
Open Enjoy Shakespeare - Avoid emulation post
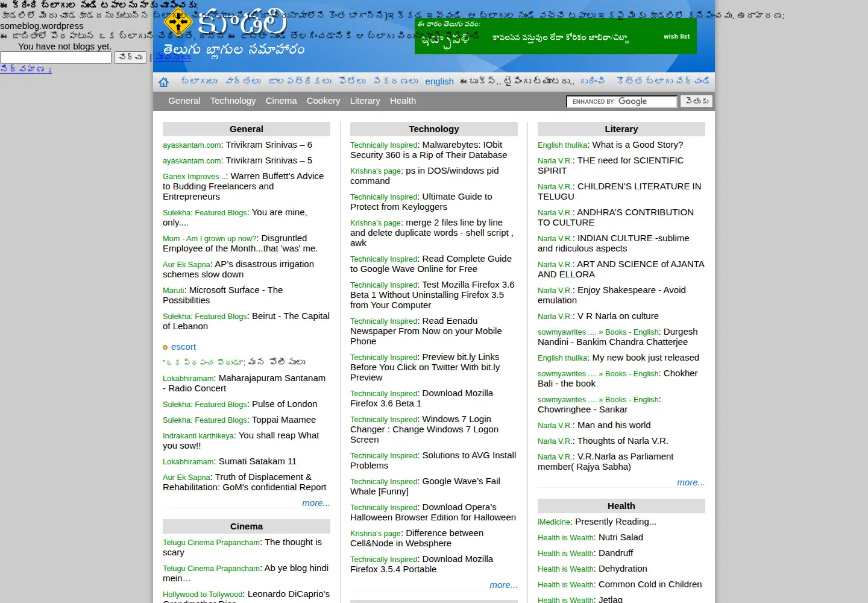(612, 295)
